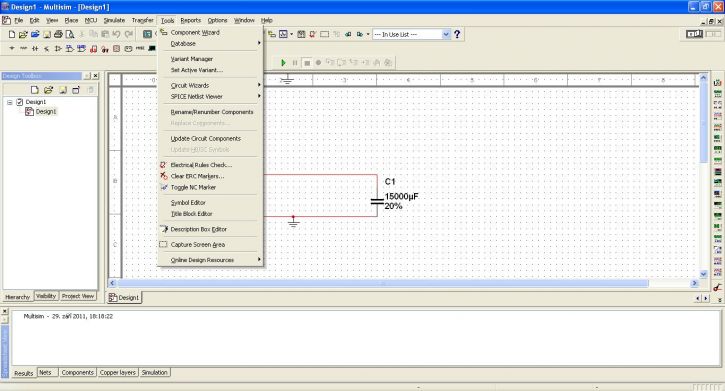
Task: Expand the Database submenu
Action: [210, 43]
